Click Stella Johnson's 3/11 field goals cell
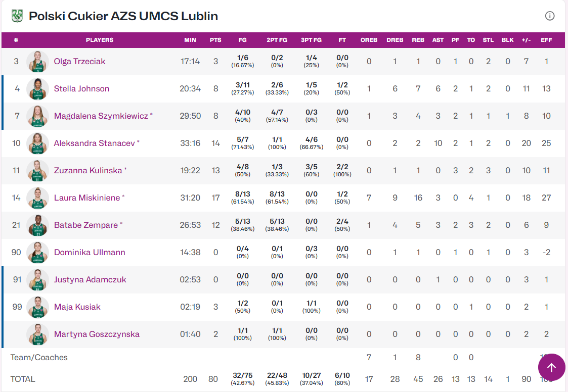This screenshot has width=568, height=392. point(242,88)
